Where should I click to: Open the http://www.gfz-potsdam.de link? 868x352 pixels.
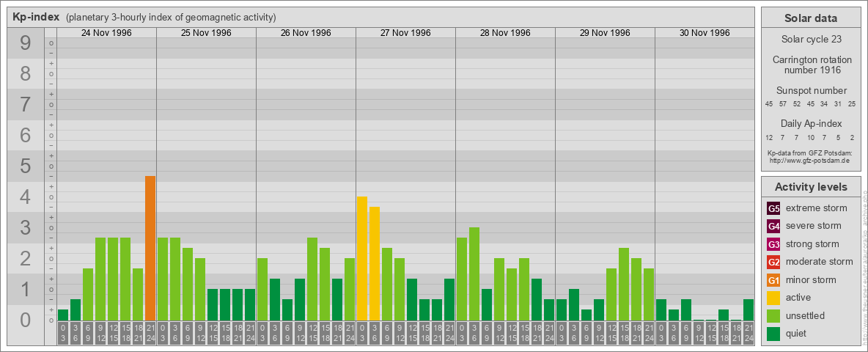tap(810, 161)
